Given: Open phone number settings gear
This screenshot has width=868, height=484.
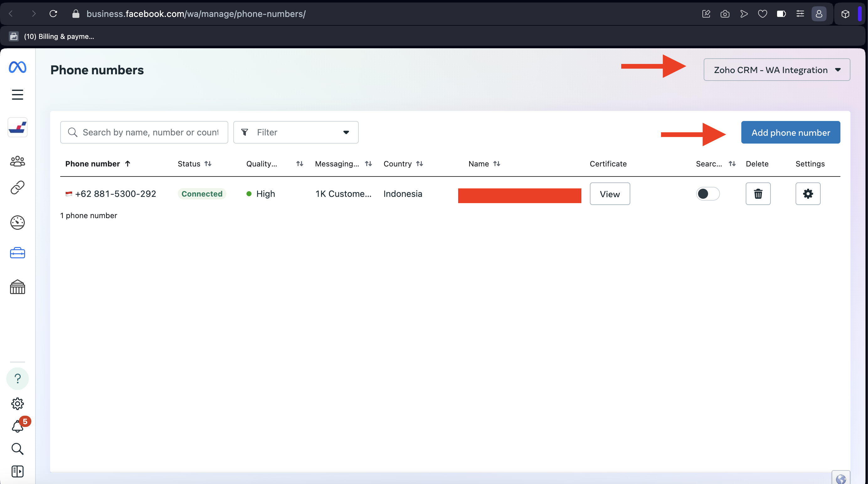Looking at the screenshot, I should 808,194.
